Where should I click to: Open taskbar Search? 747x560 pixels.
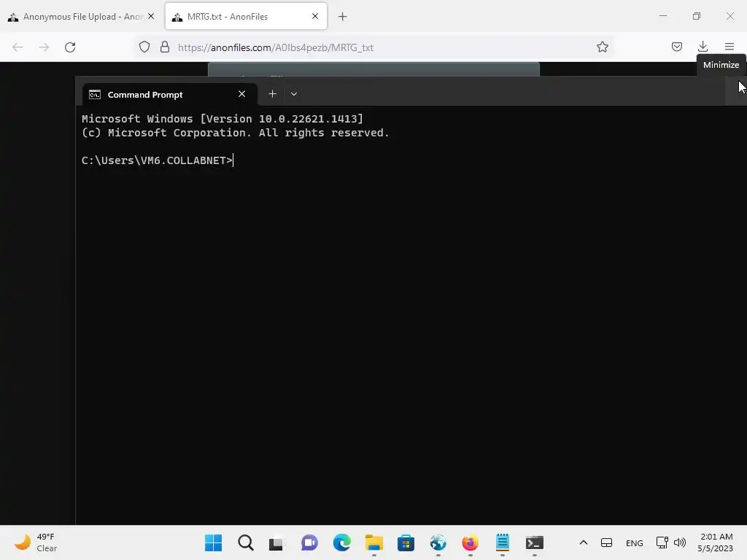pyautogui.click(x=246, y=542)
